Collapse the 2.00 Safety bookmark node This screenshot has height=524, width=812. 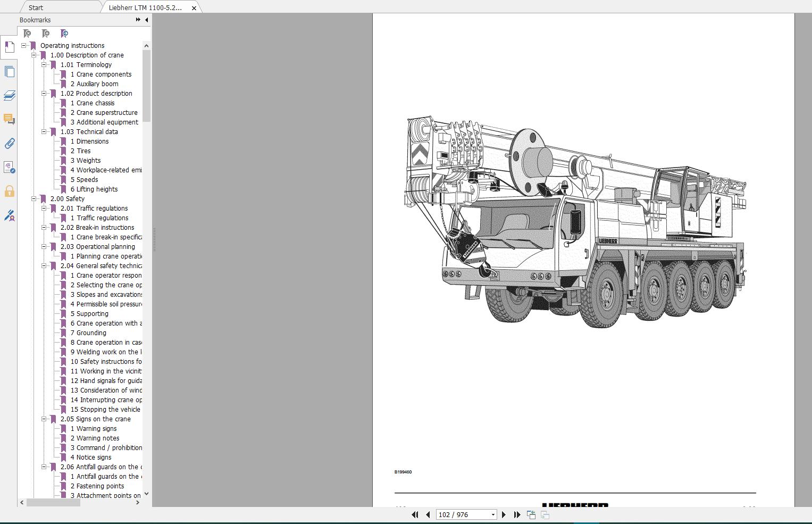pyautogui.click(x=34, y=198)
